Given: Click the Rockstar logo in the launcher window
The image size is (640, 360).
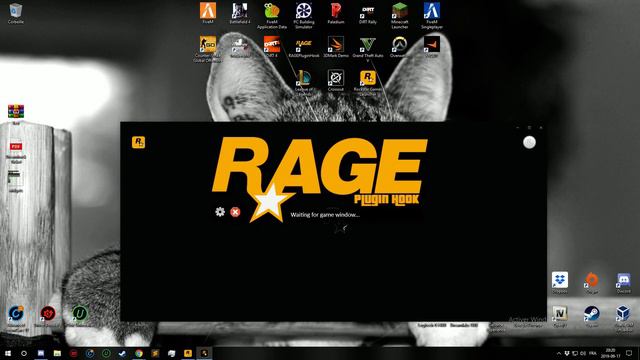Looking at the screenshot, I should click(x=138, y=142).
